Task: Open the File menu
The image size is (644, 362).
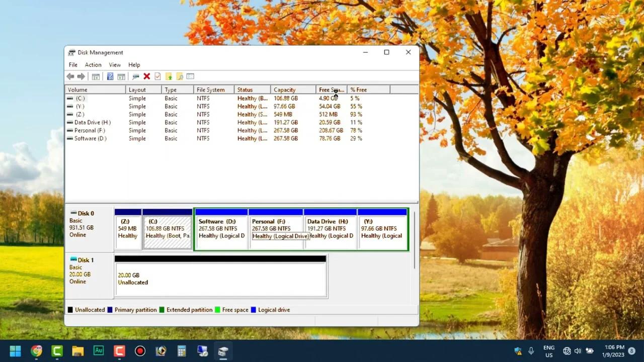Action: pos(73,64)
